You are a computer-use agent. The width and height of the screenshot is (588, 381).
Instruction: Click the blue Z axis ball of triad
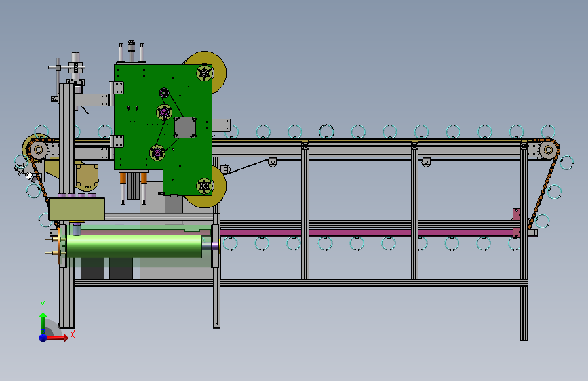point(43,338)
